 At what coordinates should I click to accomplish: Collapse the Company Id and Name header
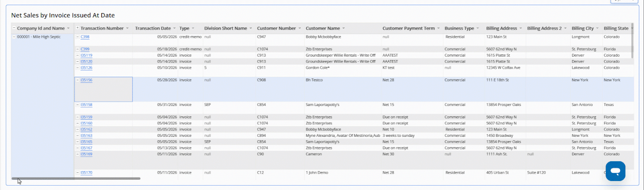coord(14,28)
